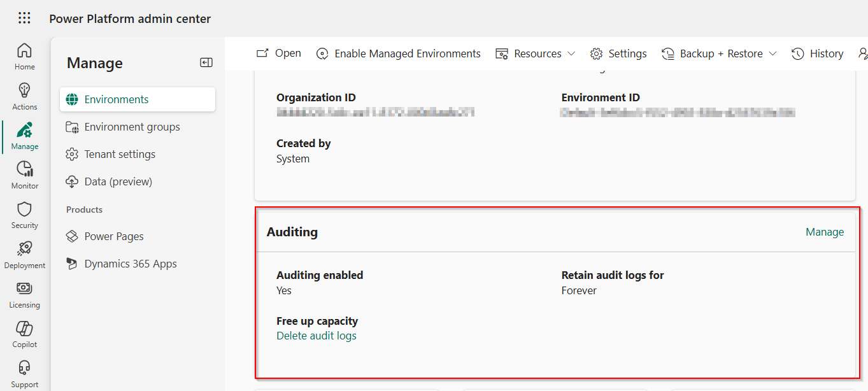
Task: Click Manage link in Auditing card
Action: point(825,232)
